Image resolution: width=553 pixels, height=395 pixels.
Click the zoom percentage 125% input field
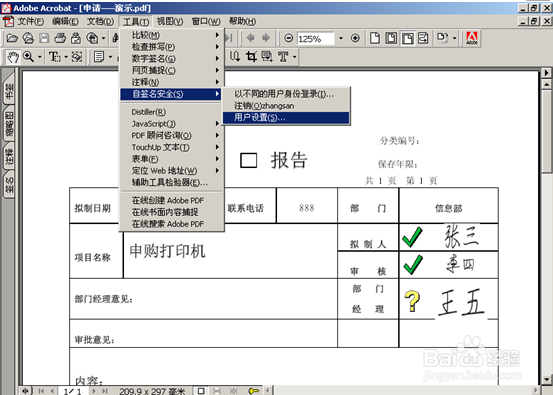tap(315, 38)
